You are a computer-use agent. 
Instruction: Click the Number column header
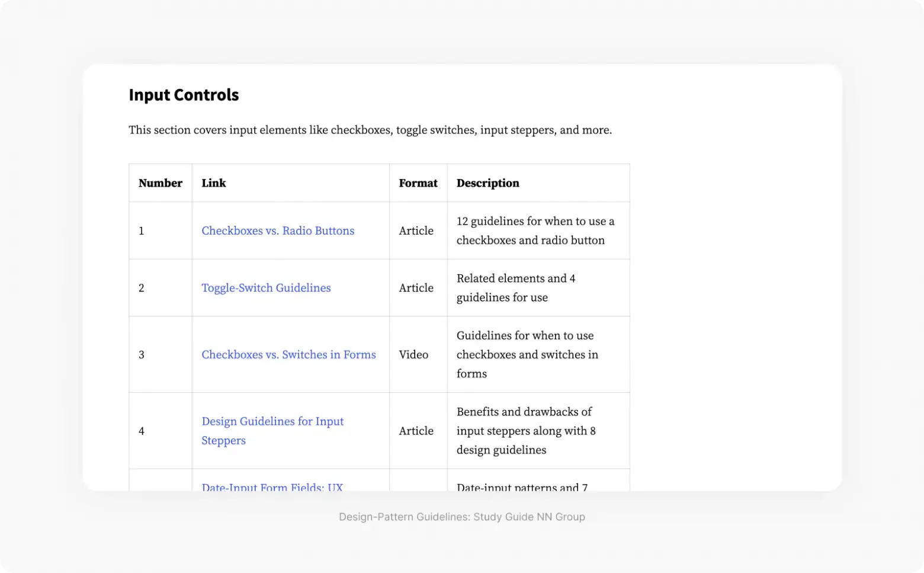click(161, 183)
